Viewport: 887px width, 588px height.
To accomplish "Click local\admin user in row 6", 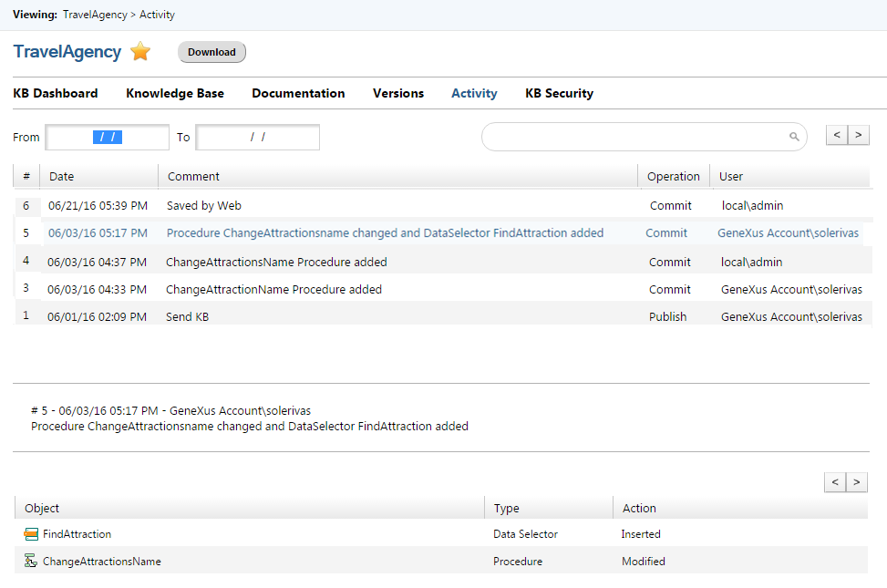I will [752, 205].
